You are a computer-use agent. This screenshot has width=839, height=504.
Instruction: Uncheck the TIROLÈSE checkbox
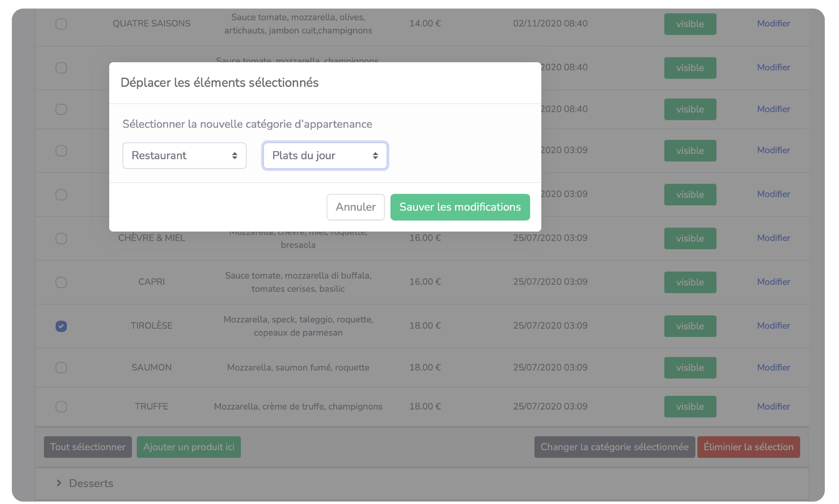coord(61,326)
